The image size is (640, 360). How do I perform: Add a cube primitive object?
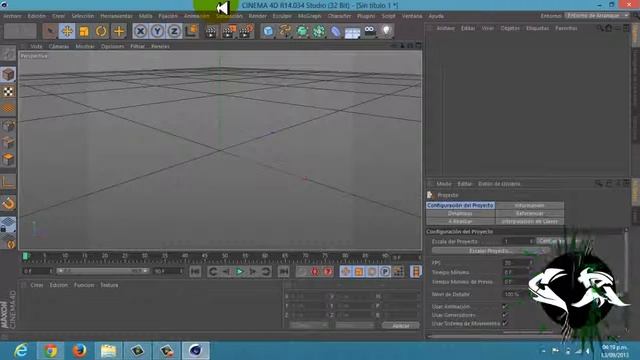pos(268,31)
